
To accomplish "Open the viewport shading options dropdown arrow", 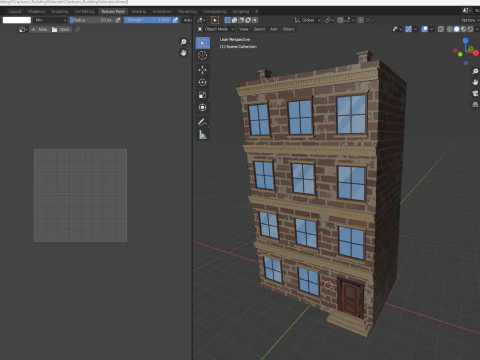I will [x=477, y=29].
